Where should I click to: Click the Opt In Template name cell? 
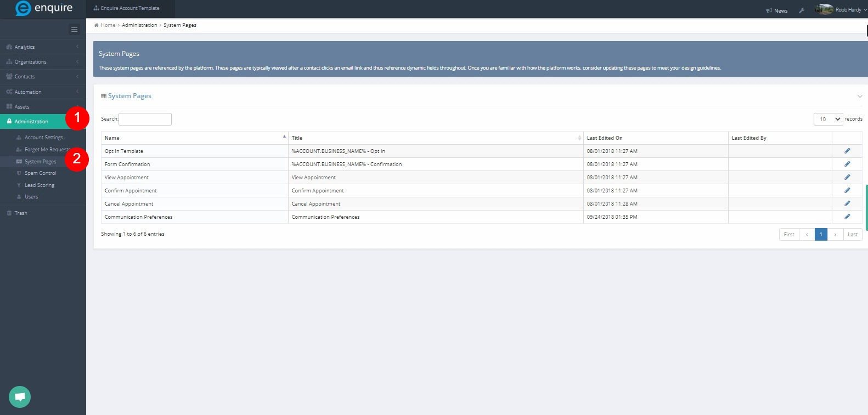[x=195, y=151]
